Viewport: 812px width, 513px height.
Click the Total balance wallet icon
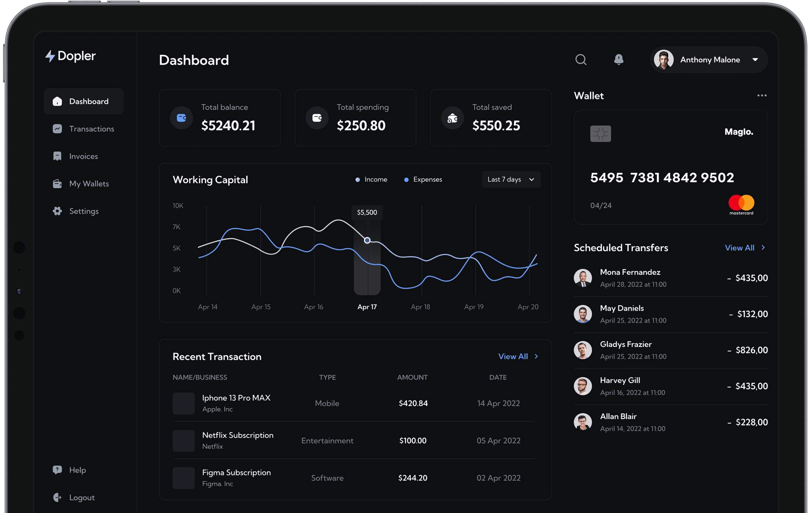(x=182, y=118)
